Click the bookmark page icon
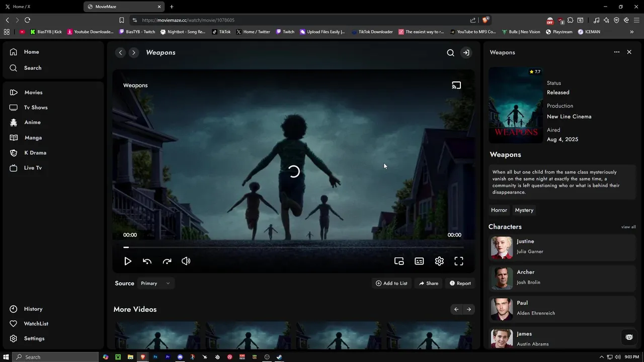Viewport: 644px width, 362px height. [121, 20]
